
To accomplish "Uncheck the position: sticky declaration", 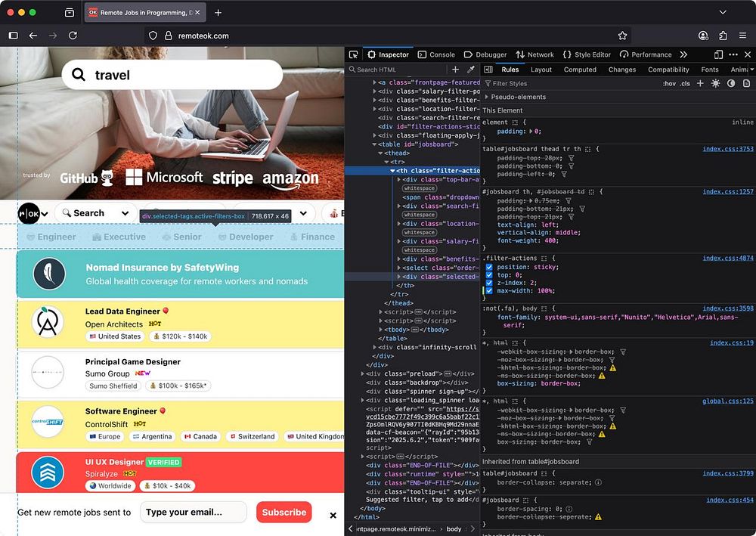I will click(x=489, y=267).
